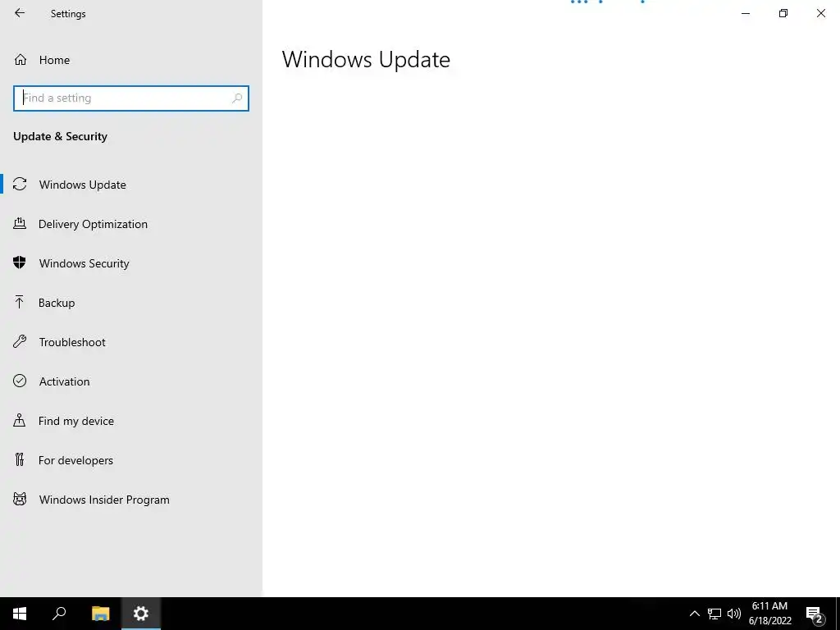This screenshot has width=840, height=630.
Task: Open the For developers page
Action: click(x=131, y=460)
